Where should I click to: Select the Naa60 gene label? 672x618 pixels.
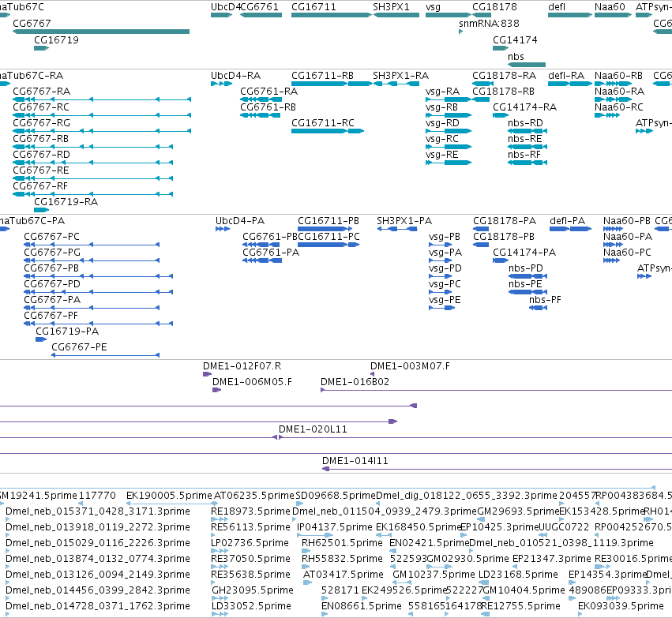coord(610,7)
